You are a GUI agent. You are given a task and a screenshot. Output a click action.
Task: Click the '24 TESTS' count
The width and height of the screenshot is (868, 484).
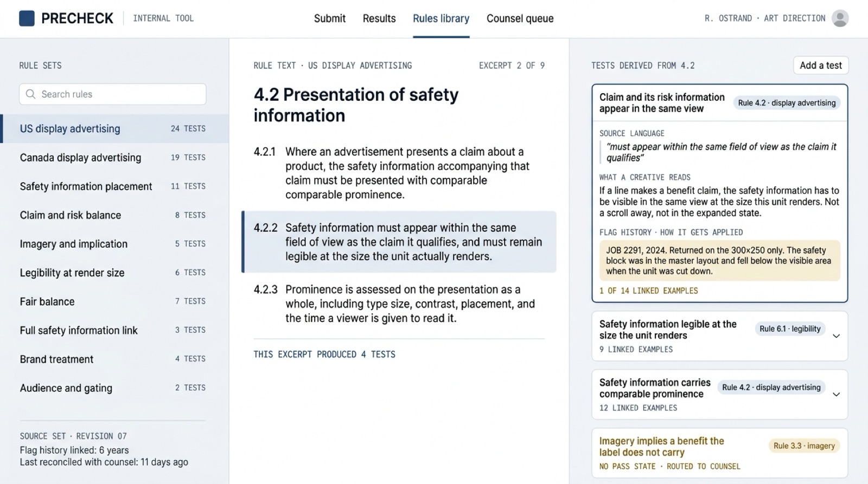point(188,128)
